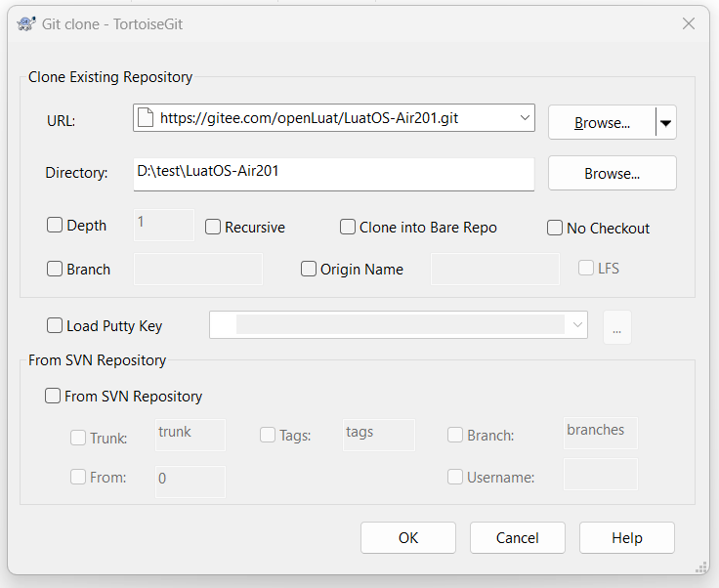The width and height of the screenshot is (719, 588).
Task: Toggle the Recursive checkbox
Action: [x=213, y=227]
